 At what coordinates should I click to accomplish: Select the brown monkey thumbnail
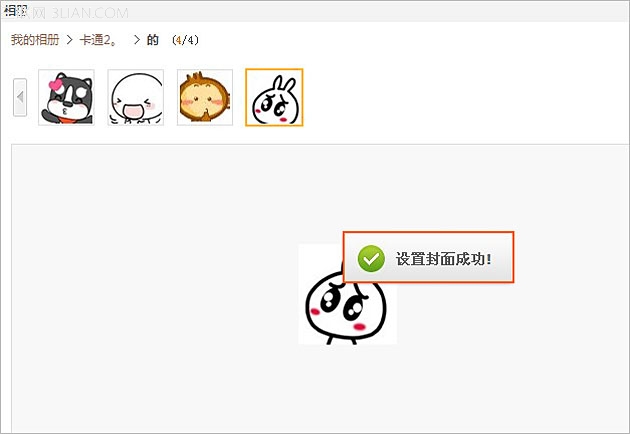point(205,97)
